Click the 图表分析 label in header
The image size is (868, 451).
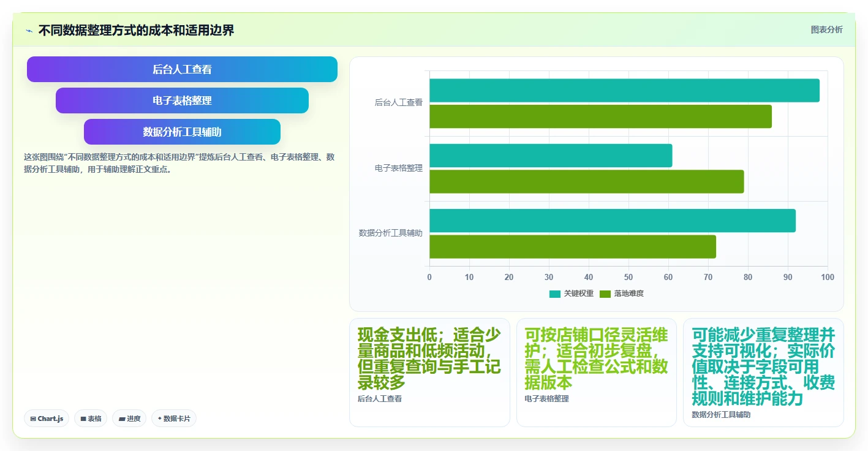826,29
